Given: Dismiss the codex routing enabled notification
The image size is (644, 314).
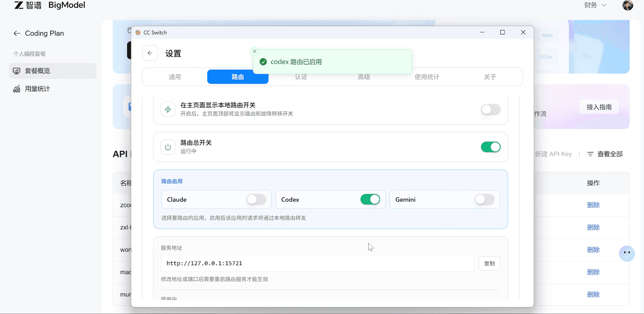Looking at the screenshot, I should tap(255, 51).
